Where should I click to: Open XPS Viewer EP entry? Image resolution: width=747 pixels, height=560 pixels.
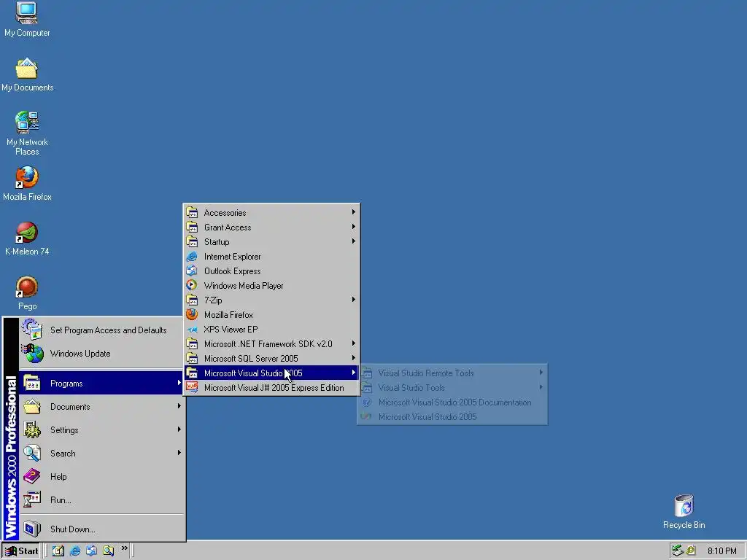[x=271, y=330]
